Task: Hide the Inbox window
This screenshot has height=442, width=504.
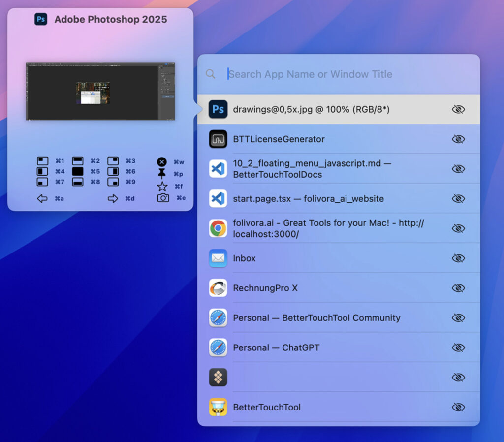Action: [458, 258]
